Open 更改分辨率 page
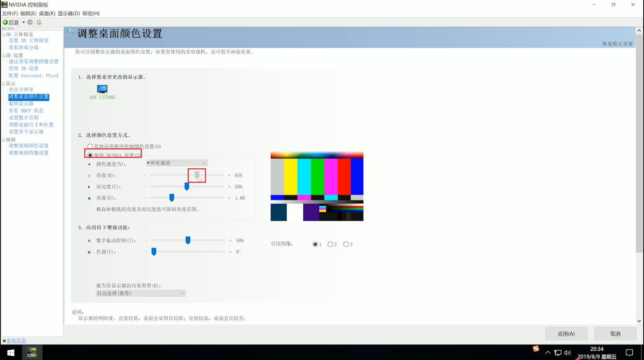The image size is (644, 360). click(21, 90)
